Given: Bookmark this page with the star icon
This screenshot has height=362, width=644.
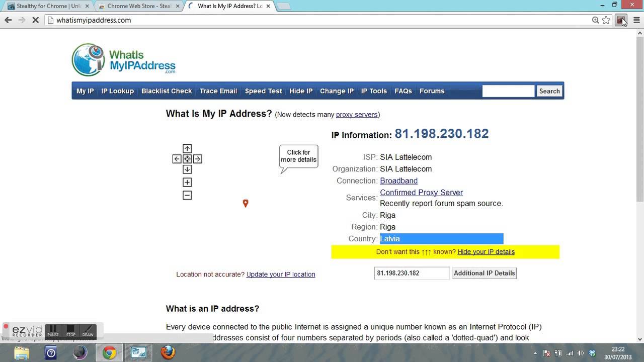Looking at the screenshot, I should coord(606,20).
